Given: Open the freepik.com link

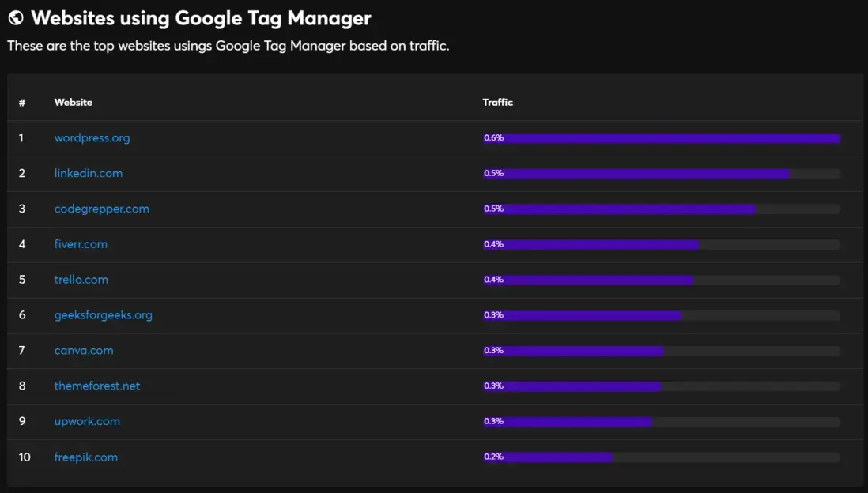Looking at the screenshot, I should [86, 457].
